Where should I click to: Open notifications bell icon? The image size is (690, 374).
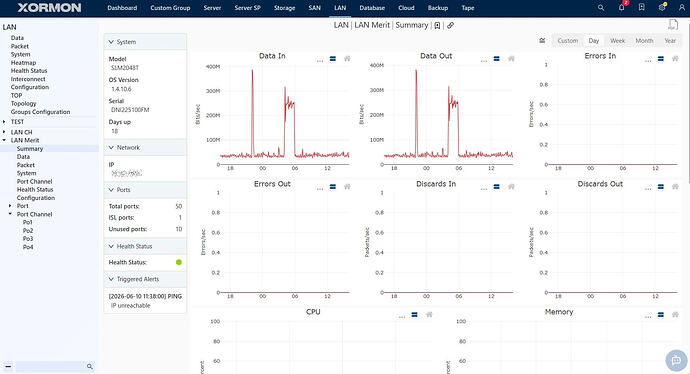point(621,7)
